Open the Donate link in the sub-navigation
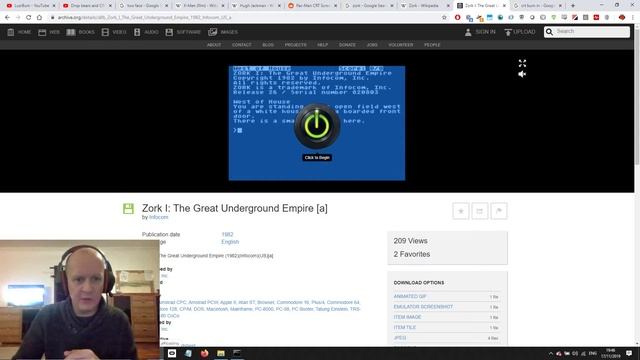This screenshot has height=360, width=640. click(x=347, y=45)
